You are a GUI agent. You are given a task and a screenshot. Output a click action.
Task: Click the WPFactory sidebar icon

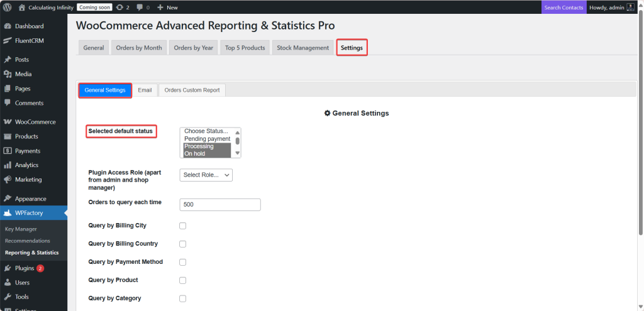tap(8, 213)
